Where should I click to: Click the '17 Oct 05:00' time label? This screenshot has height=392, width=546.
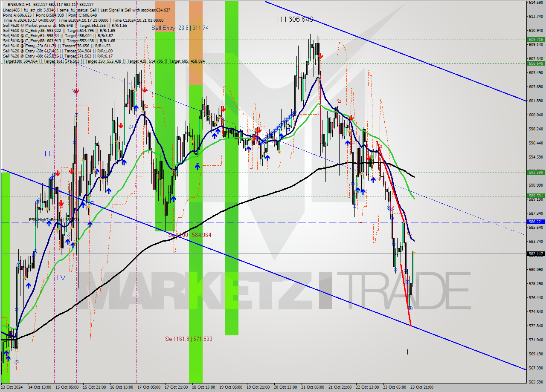click(149, 387)
